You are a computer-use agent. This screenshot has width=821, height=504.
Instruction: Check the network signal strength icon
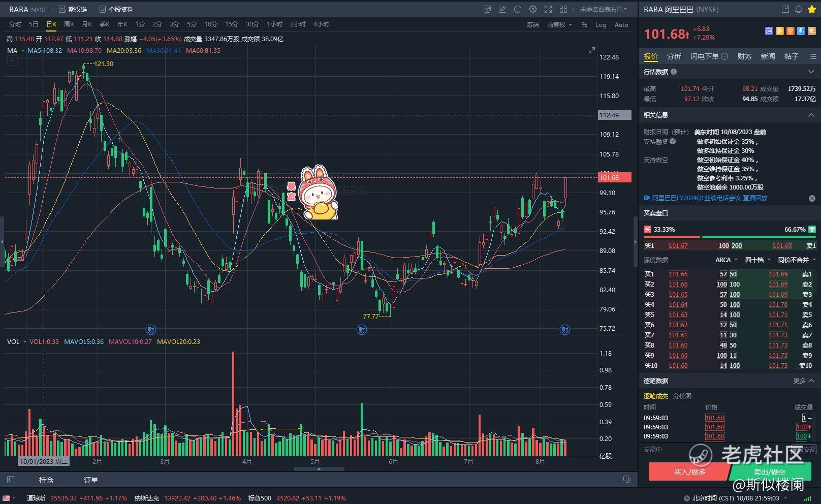tap(807, 498)
